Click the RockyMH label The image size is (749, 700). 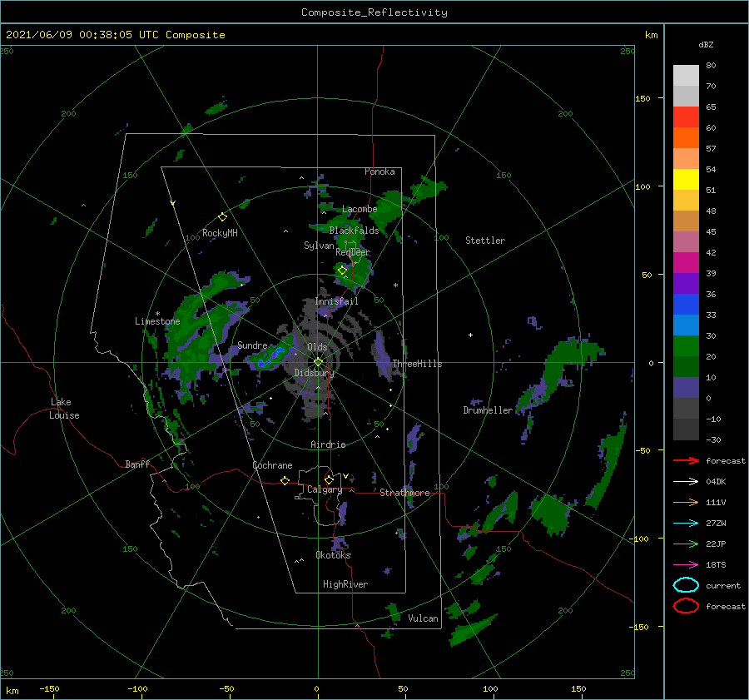(x=220, y=233)
